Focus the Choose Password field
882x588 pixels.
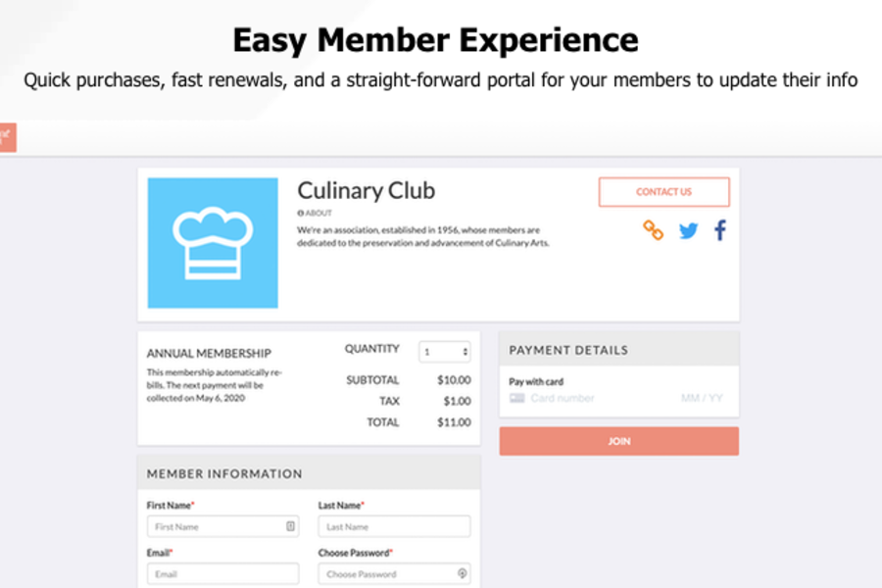[x=387, y=573]
